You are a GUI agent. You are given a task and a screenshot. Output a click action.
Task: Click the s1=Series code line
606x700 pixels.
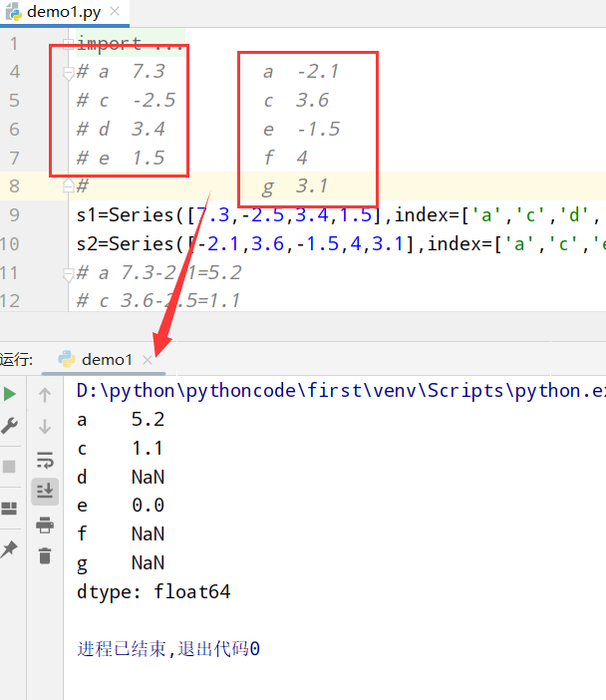341,215
